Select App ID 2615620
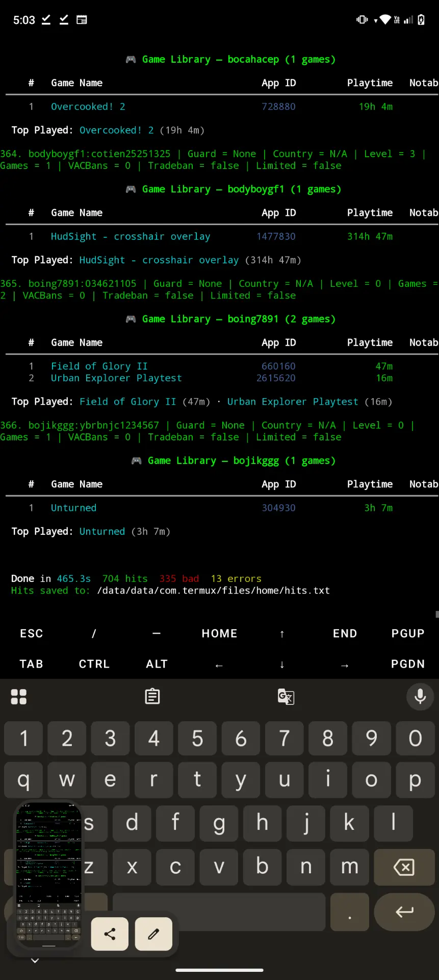439x980 pixels. tap(276, 378)
